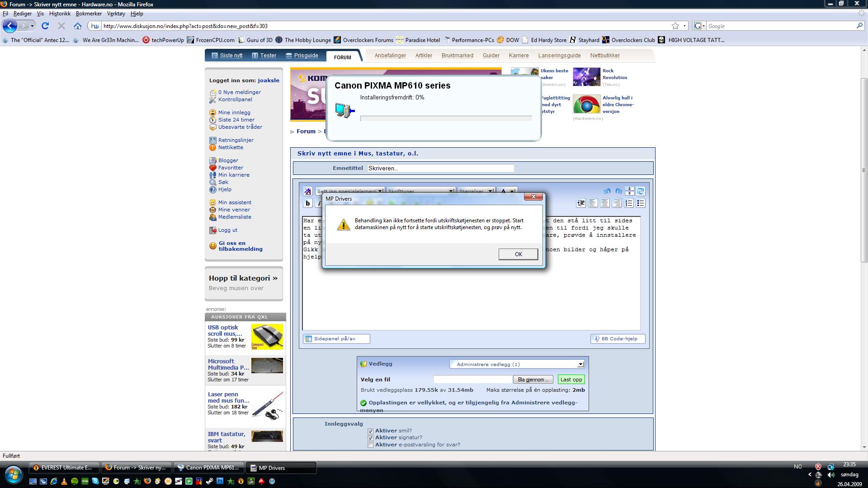Switch to the Prisguide tab

point(302,56)
